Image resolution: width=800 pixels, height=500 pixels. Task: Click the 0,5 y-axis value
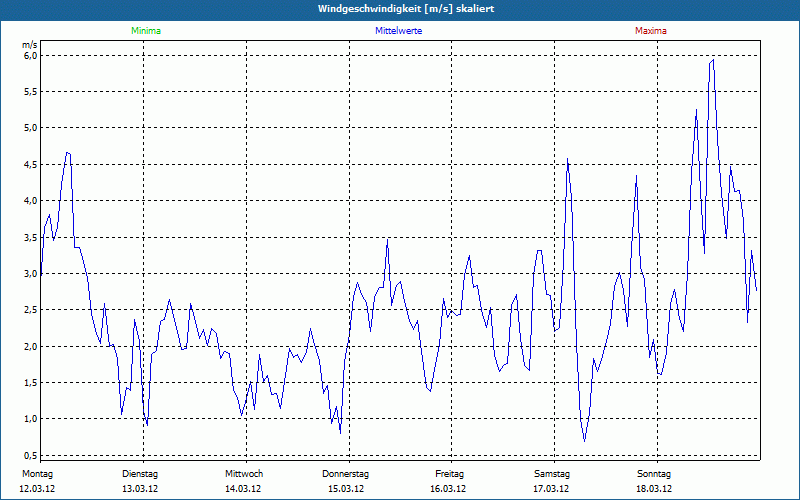click(x=31, y=456)
